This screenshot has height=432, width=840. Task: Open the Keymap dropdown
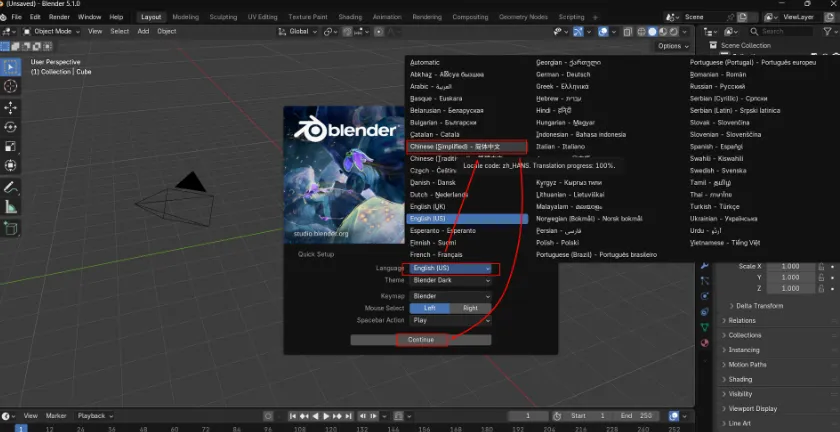click(451, 296)
